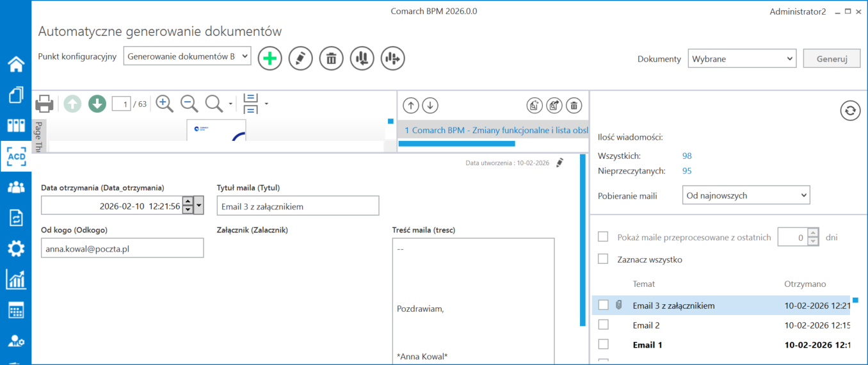
Task: Sort messages by Temat column
Action: tap(644, 284)
